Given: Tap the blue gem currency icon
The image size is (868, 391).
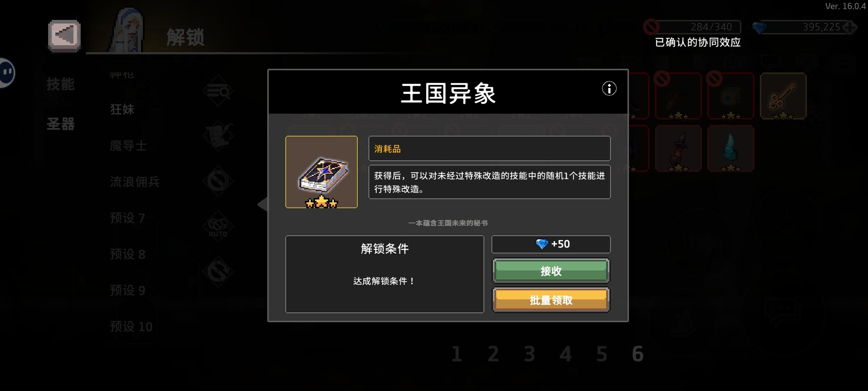Looking at the screenshot, I should 759,28.
